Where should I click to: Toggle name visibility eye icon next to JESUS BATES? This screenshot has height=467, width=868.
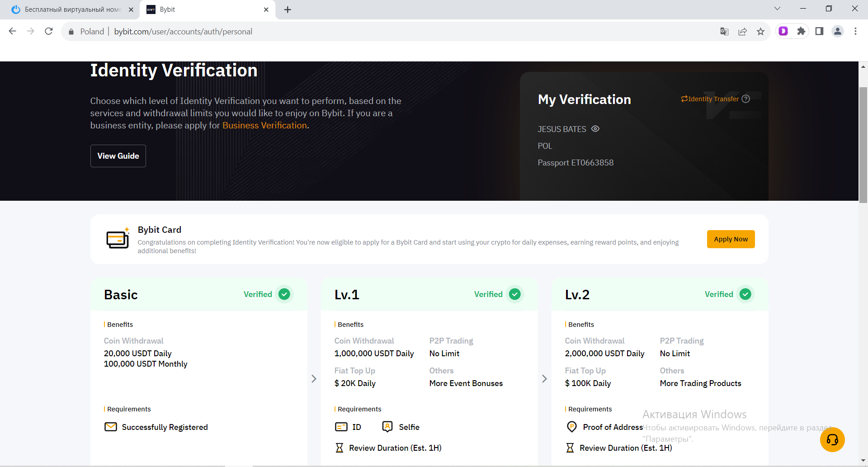[595, 129]
